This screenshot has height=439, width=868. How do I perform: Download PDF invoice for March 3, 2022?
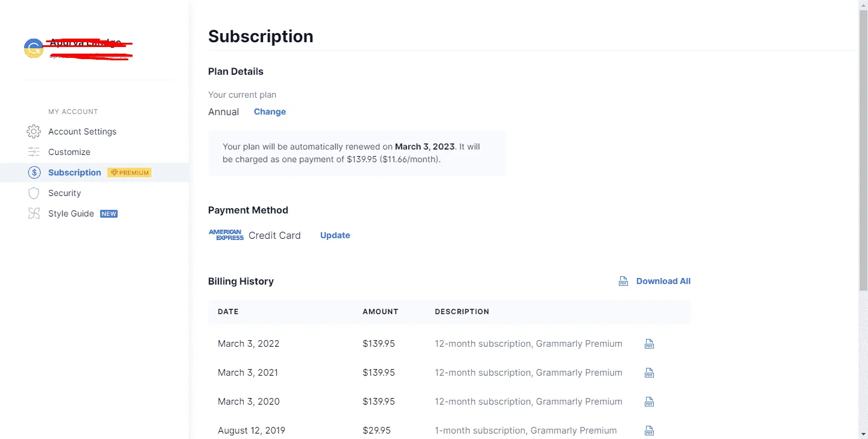tap(649, 344)
